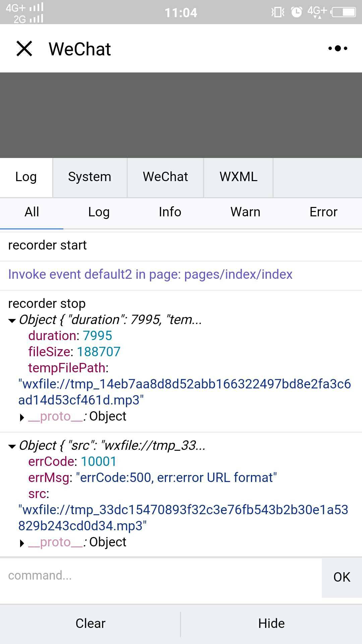Filter logs by Warn level
The width and height of the screenshot is (362, 644).
coord(245,212)
